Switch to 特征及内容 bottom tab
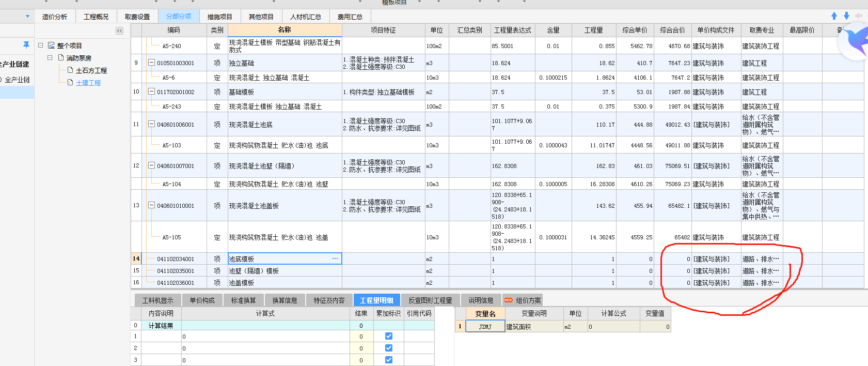Image resolution: width=868 pixels, height=366 pixels. 329,300
